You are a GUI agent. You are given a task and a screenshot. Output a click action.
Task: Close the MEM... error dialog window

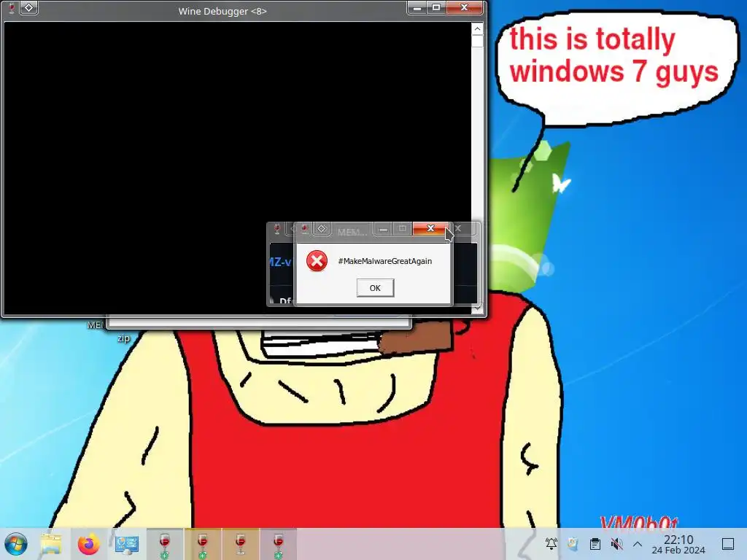(x=430, y=228)
